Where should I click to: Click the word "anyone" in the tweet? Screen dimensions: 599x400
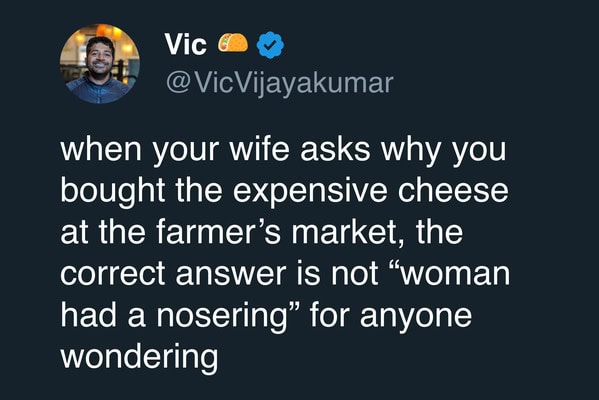click(x=416, y=318)
